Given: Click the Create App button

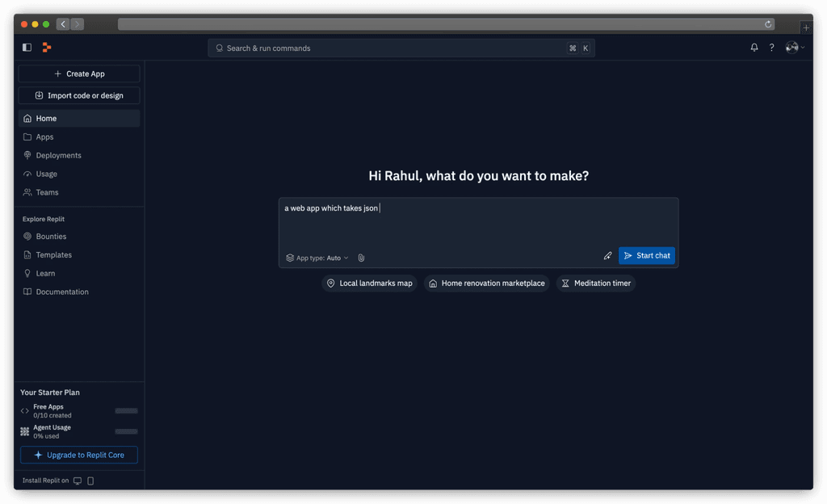Looking at the screenshot, I should point(78,73).
